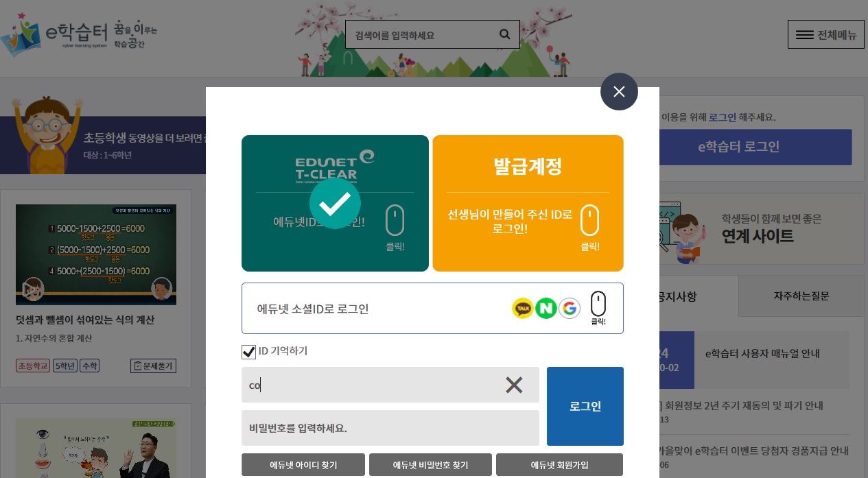
Task: Focus the password input field
Action: 390,428
